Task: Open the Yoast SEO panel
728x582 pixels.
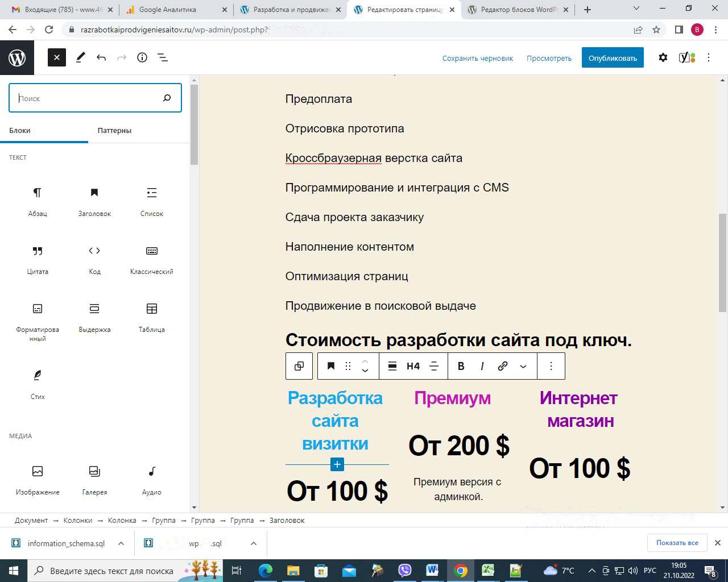Action: pos(686,57)
